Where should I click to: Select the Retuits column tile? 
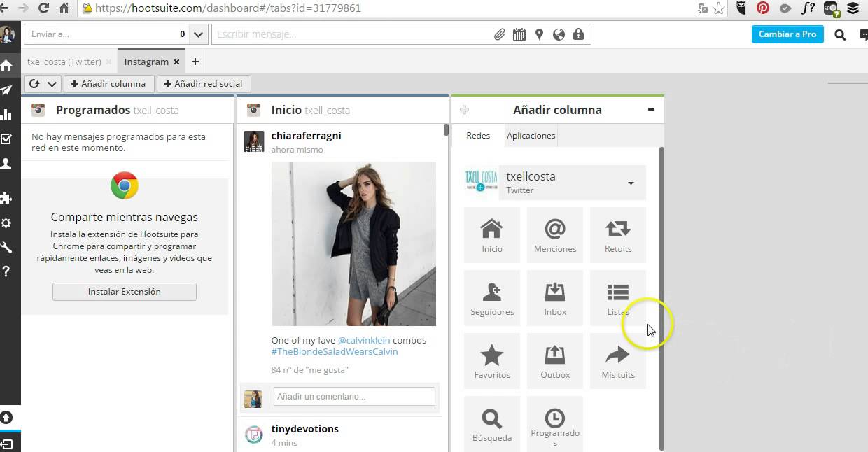click(617, 235)
